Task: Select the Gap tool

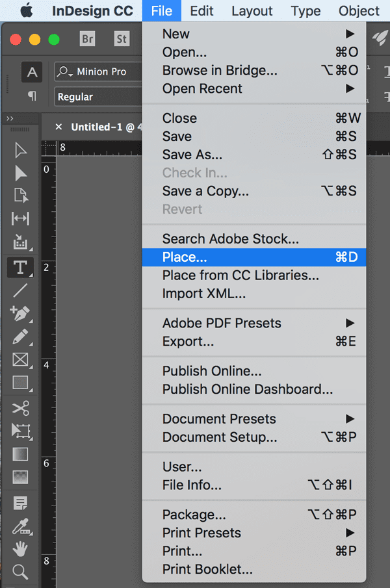Action: (x=20, y=219)
